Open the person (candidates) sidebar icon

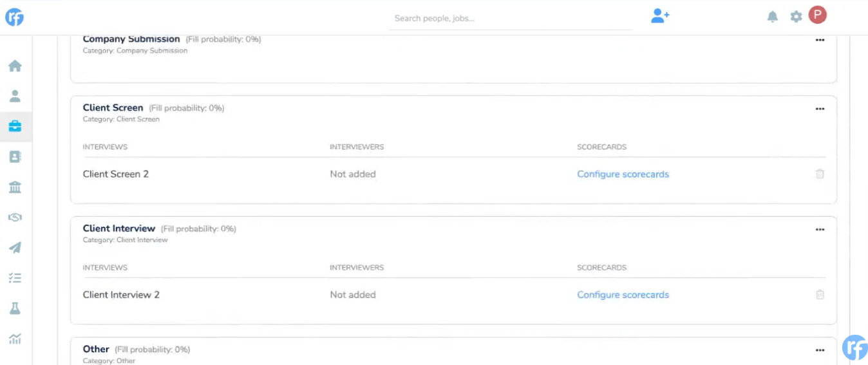(15, 96)
